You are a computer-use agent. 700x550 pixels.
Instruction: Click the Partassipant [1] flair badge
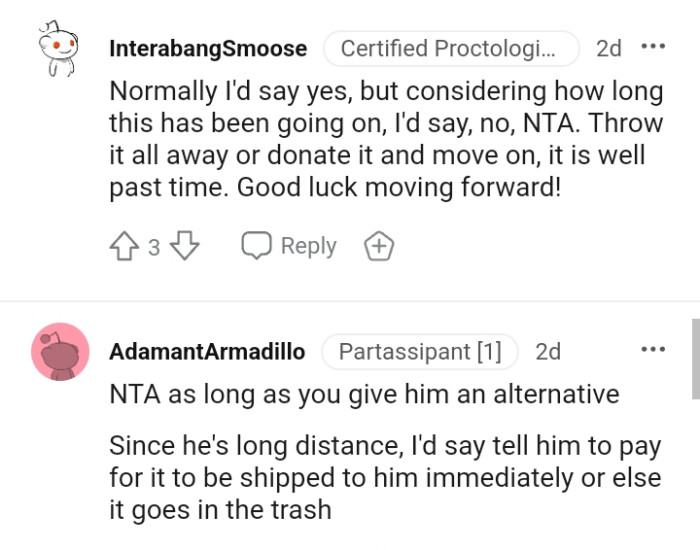point(420,352)
